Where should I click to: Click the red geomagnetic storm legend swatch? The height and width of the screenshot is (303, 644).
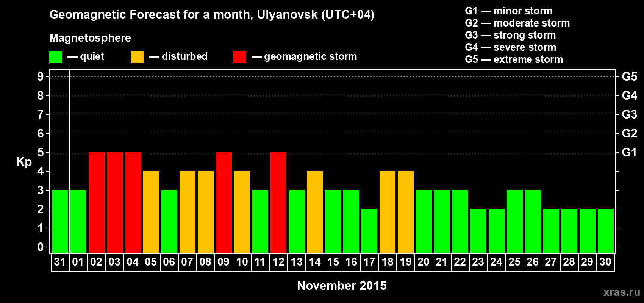(x=239, y=57)
